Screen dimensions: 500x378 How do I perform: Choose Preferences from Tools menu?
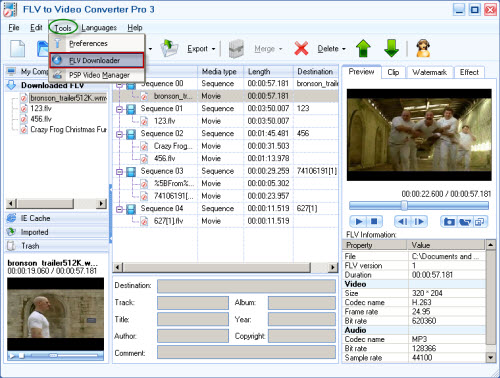97,43
